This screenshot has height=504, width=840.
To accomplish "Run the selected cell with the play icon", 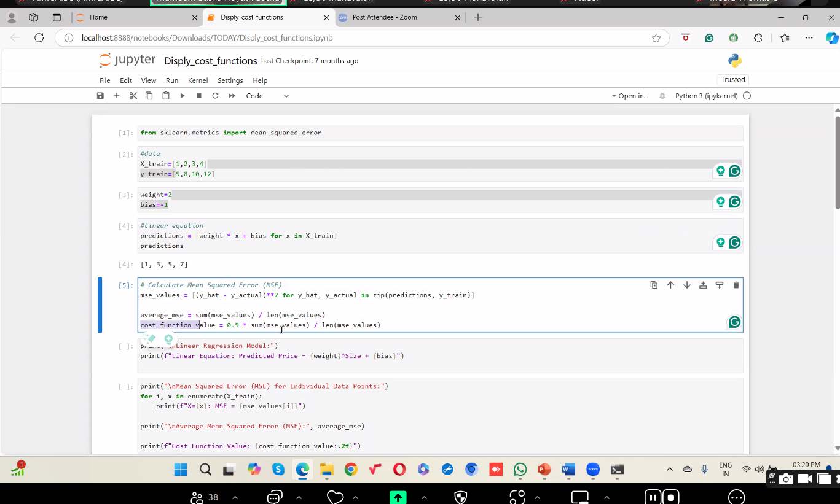I will (182, 96).
